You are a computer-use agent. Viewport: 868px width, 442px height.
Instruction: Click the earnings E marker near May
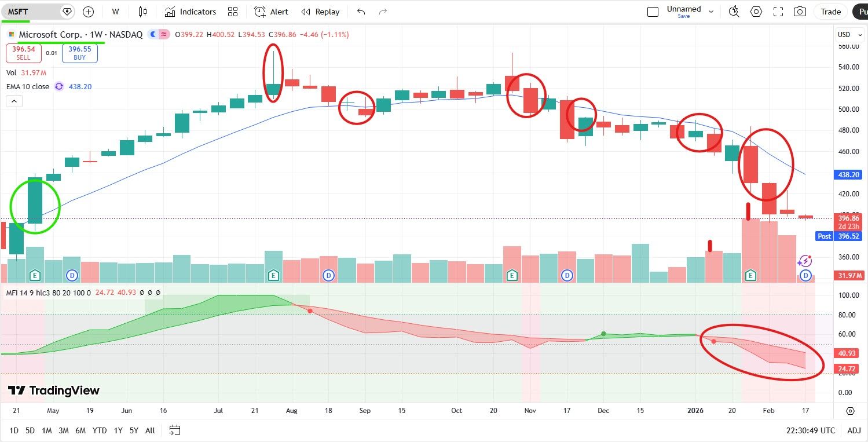[x=35, y=275]
